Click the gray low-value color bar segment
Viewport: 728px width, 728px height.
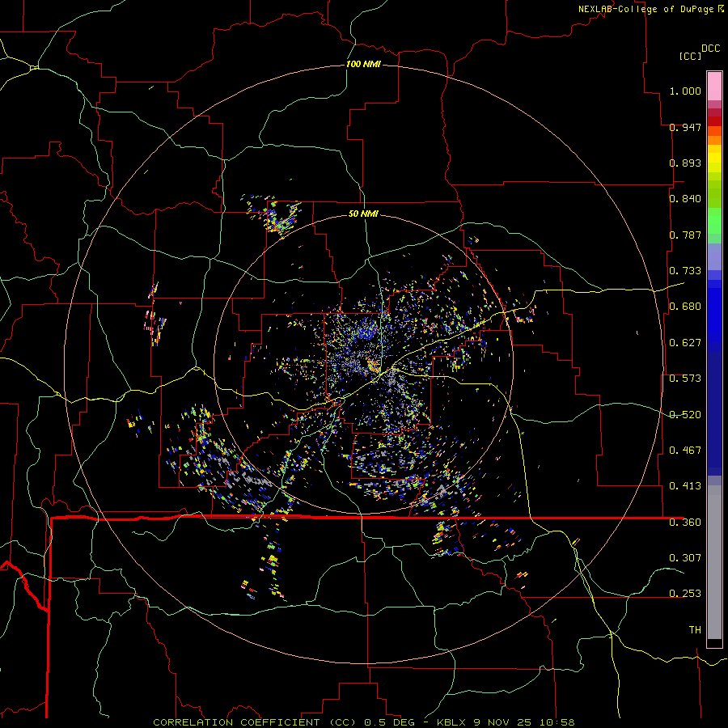pos(714,562)
